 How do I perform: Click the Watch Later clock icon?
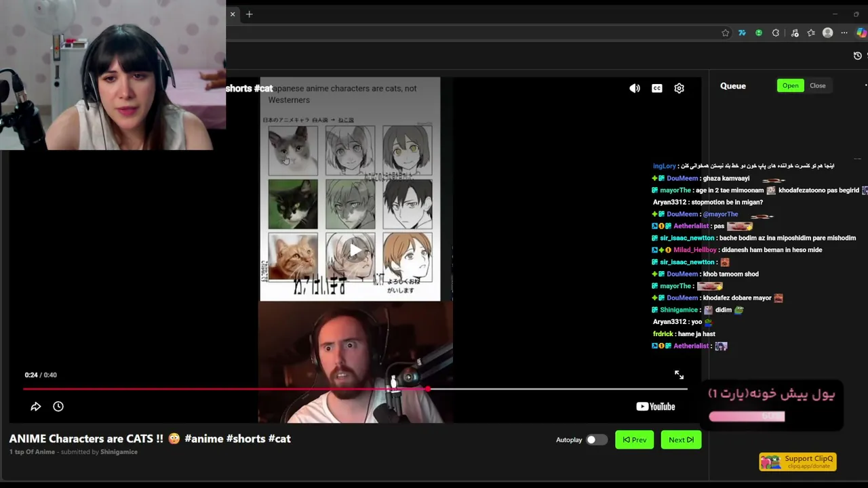pyautogui.click(x=58, y=407)
